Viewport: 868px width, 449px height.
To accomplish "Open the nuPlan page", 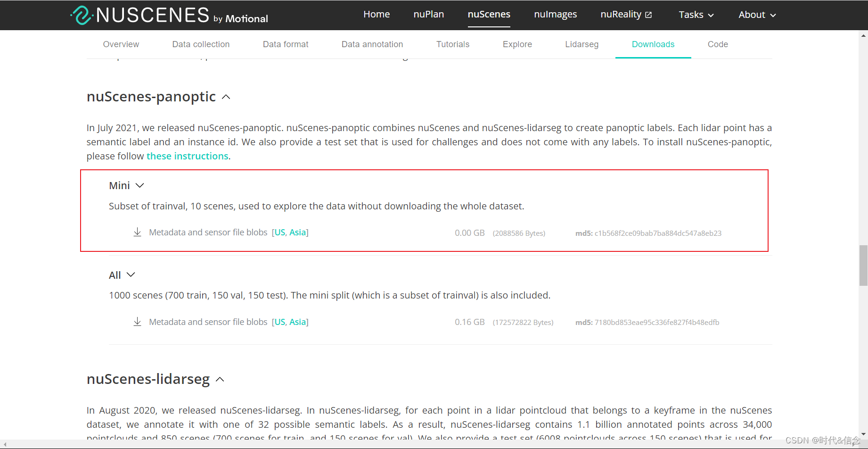I will click(429, 14).
